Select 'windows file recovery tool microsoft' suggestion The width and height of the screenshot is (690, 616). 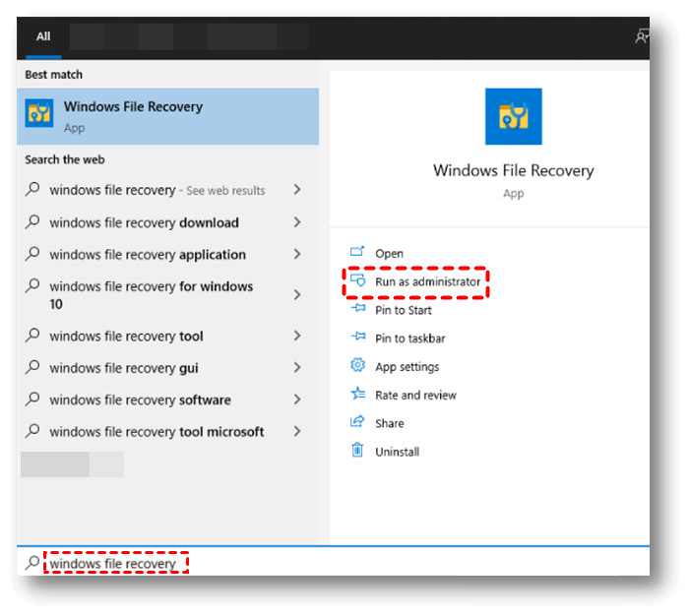[157, 432]
